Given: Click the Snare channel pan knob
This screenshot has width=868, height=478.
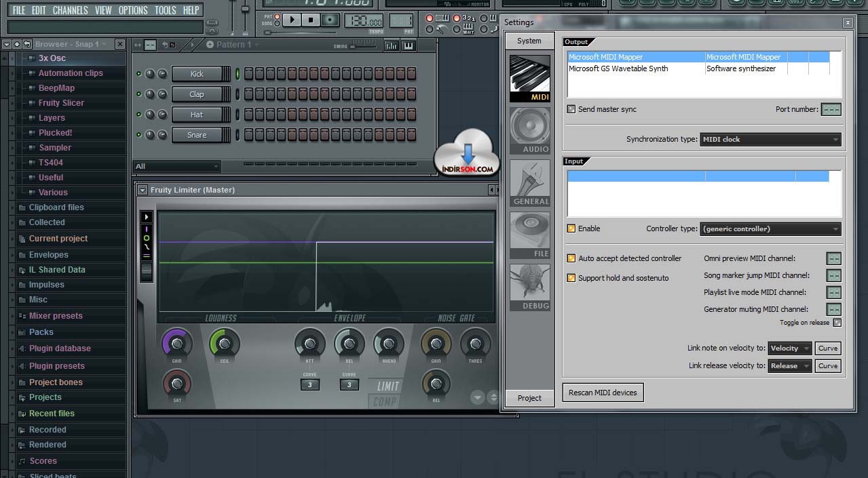Looking at the screenshot, I should click(150, 135).
